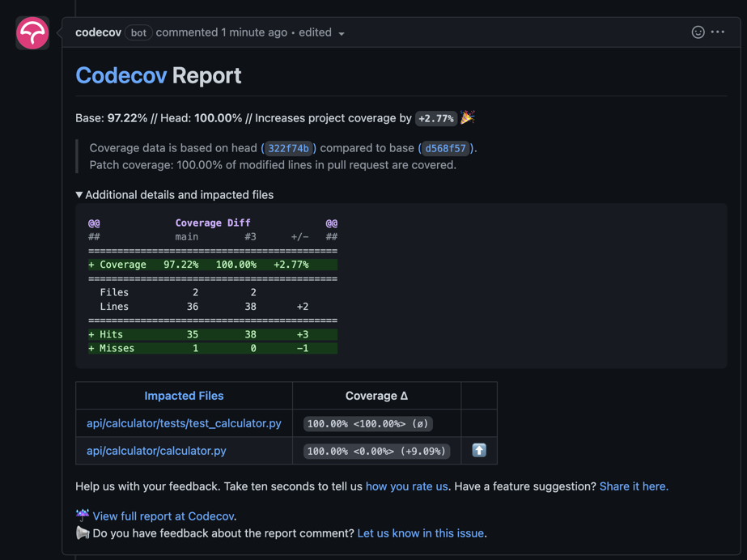Screen dimensions: 747x560
Task: Open the Impacted Files header link
Action: [x=184, y=396]
